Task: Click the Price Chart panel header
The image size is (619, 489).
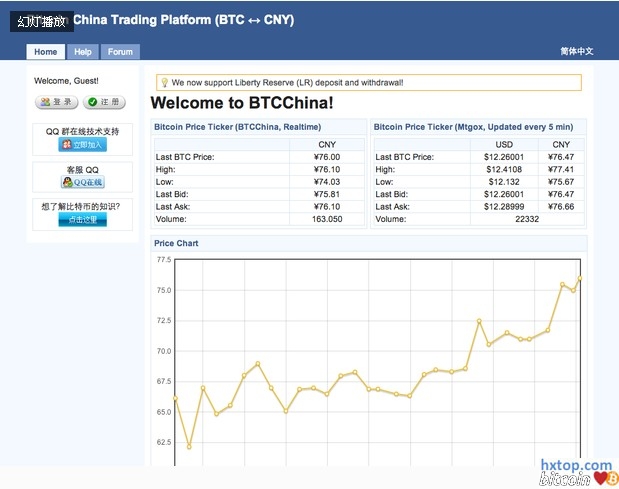Action: pyautogui.click(x=176, y=243)
